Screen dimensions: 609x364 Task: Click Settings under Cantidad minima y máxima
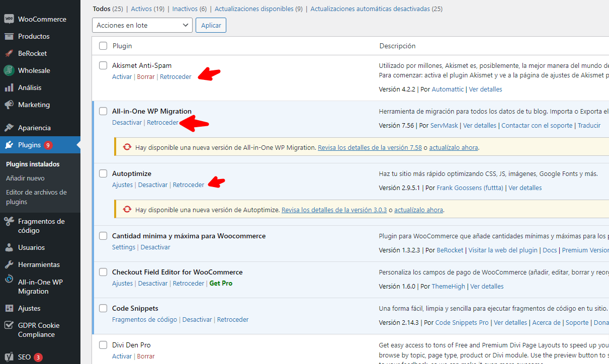[124, 247]
